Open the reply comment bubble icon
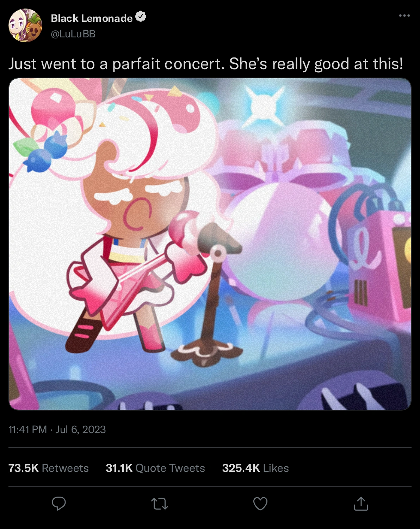The width and height of the screenshot is (420, 529). point(59,504)
